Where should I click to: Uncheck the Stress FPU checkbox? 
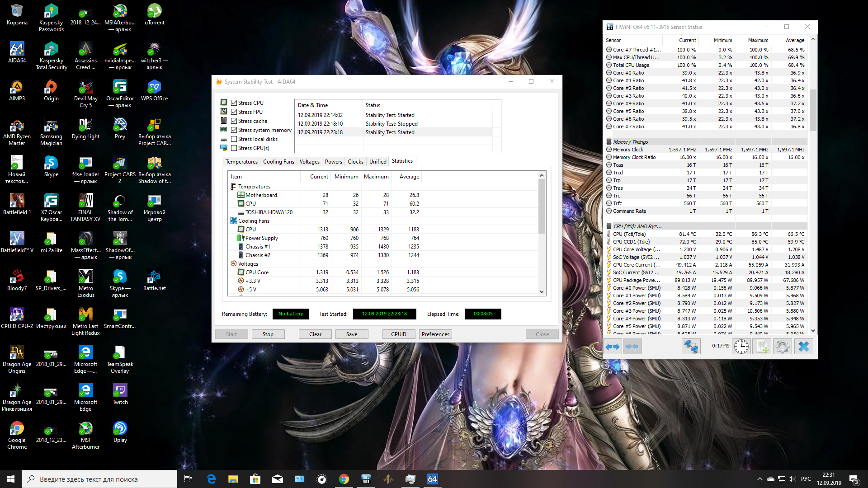234,112
